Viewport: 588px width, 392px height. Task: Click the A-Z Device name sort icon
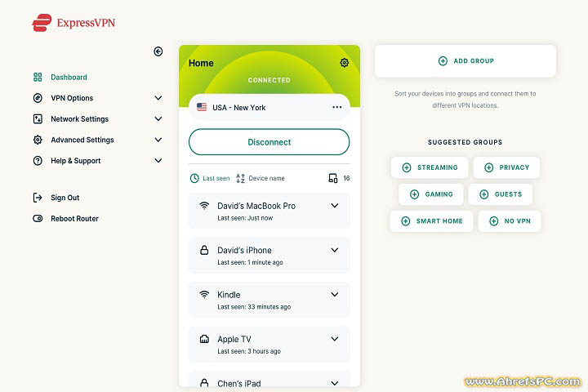240,178
